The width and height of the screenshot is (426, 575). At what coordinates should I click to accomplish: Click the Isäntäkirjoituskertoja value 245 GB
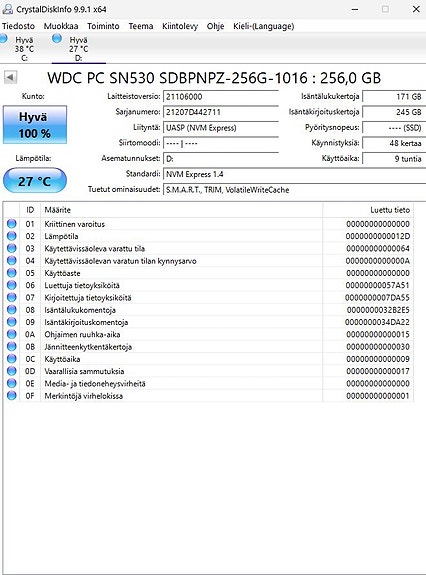click(394, 112)
